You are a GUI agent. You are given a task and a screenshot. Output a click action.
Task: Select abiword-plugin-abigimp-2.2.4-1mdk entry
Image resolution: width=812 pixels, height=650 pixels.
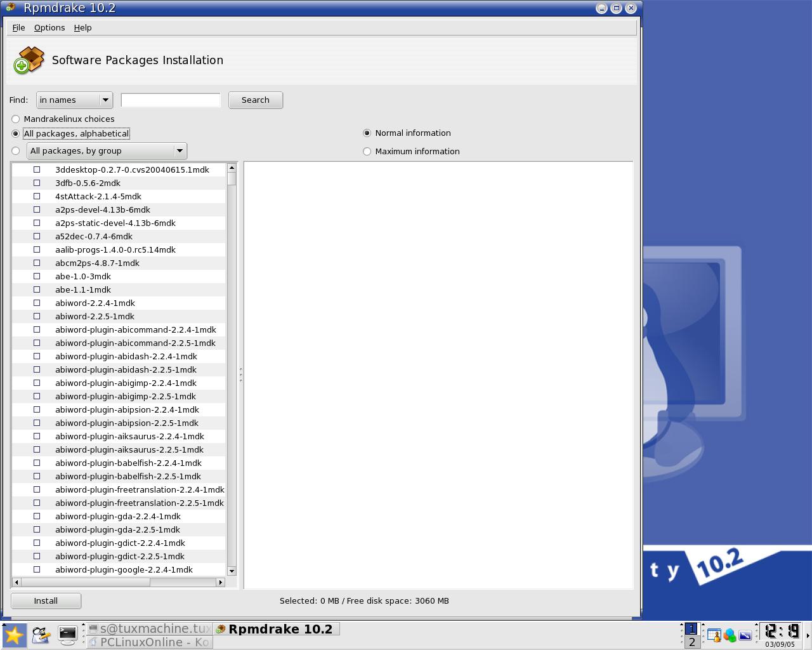click(x=126, y=383)
